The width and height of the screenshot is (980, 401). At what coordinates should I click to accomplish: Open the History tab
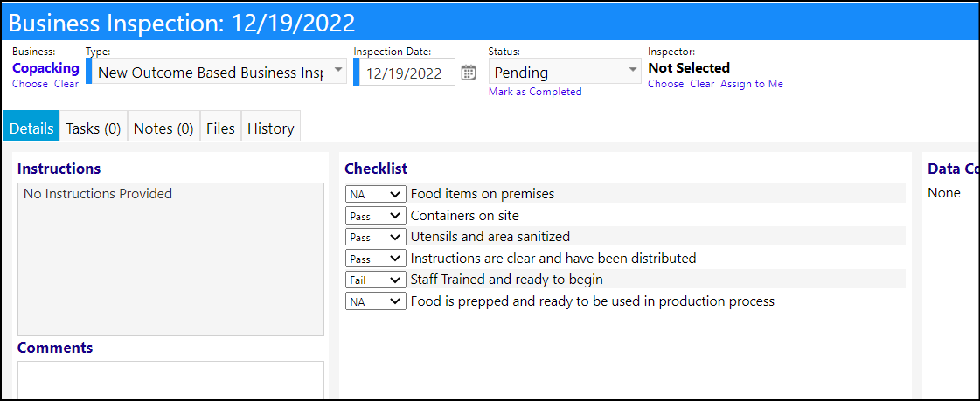tap(271, 128)
